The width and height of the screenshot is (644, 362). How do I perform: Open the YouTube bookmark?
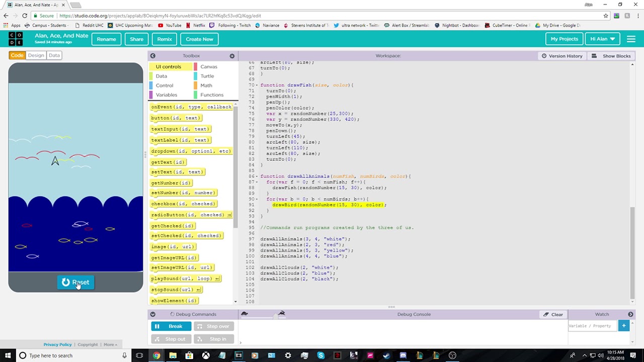[x=170, y=25]
